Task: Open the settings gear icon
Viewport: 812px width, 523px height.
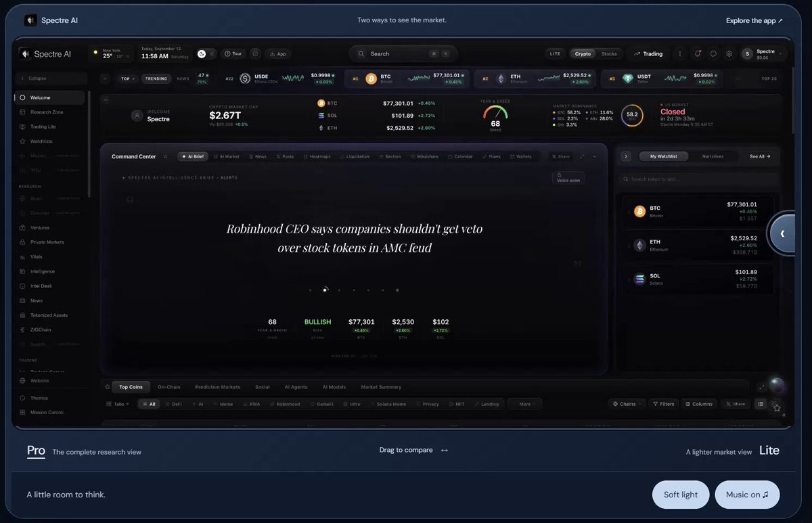Action: point(729,54)
